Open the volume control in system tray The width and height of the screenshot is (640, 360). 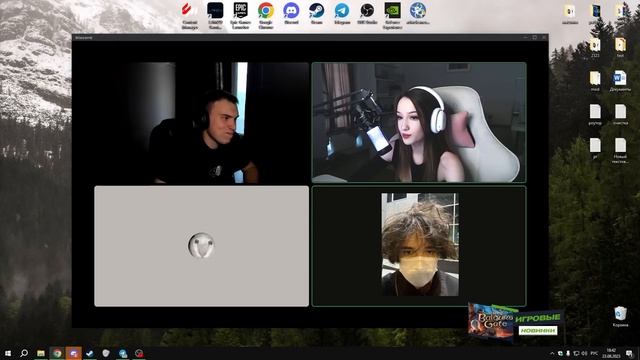tap(584, 353)
